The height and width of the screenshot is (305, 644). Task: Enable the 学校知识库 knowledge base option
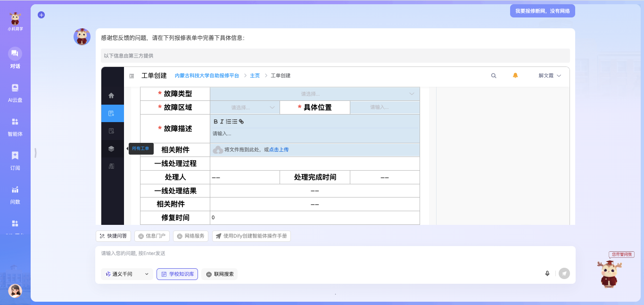pyautogui.click(x=177, y=274)
